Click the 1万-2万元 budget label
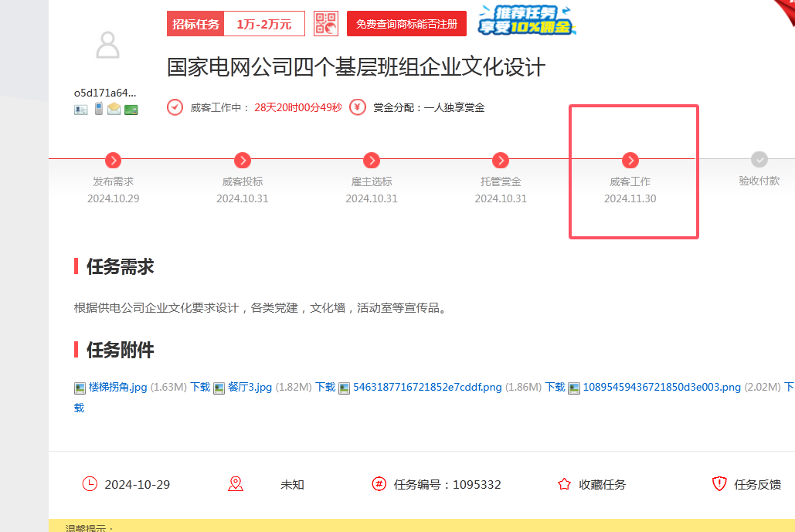The image size is (795, 532). point(264,24)
